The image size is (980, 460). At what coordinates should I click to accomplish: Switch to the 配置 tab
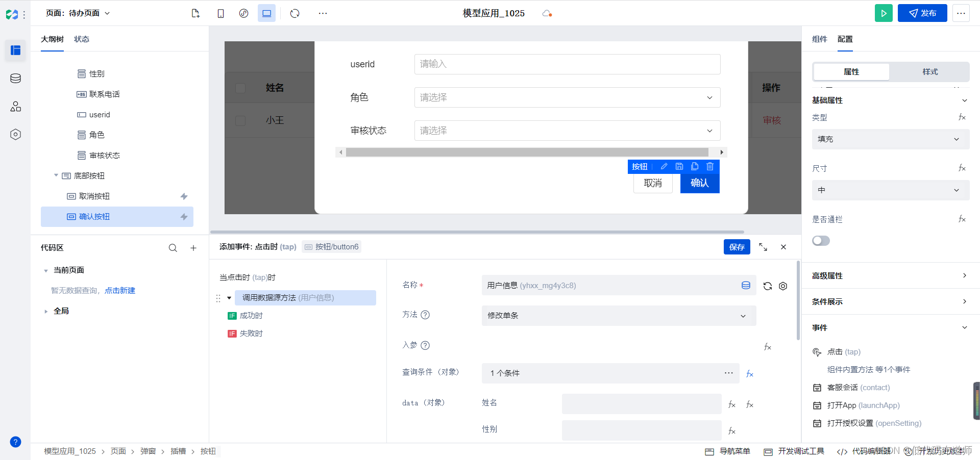tap(845, 39)
